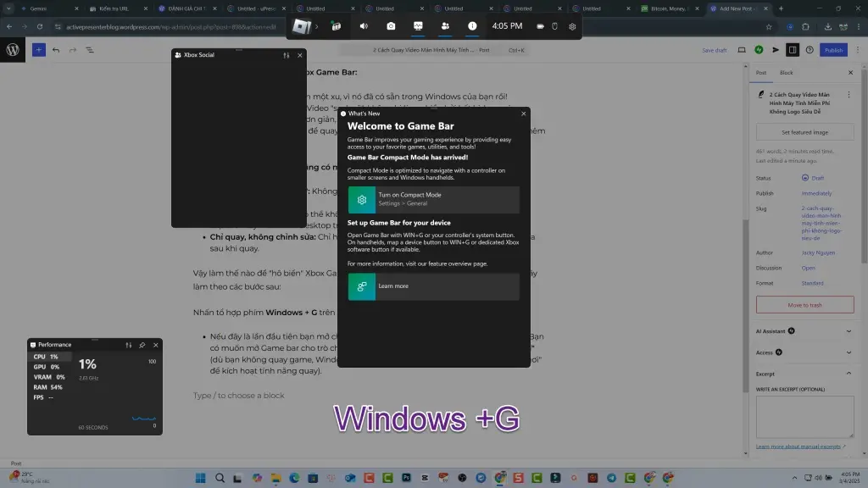Click the green Jetpack icon
The width and height of the screenshot is (868, 488).
coord(759,50)
